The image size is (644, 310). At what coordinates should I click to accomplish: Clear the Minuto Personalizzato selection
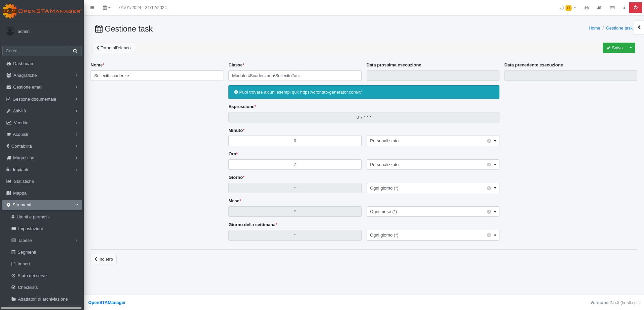[489, 141]
